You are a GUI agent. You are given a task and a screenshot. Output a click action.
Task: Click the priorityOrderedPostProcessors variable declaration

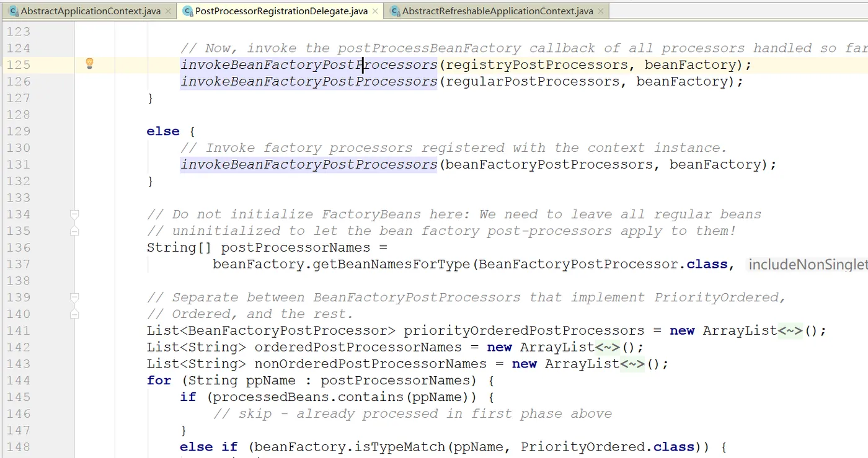[x=524, y=330]
